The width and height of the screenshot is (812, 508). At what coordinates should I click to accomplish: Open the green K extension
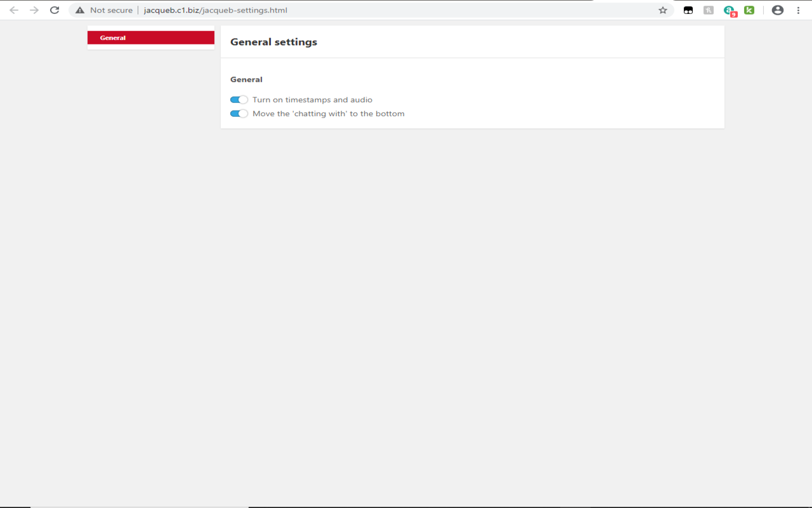tap(749, 10)
